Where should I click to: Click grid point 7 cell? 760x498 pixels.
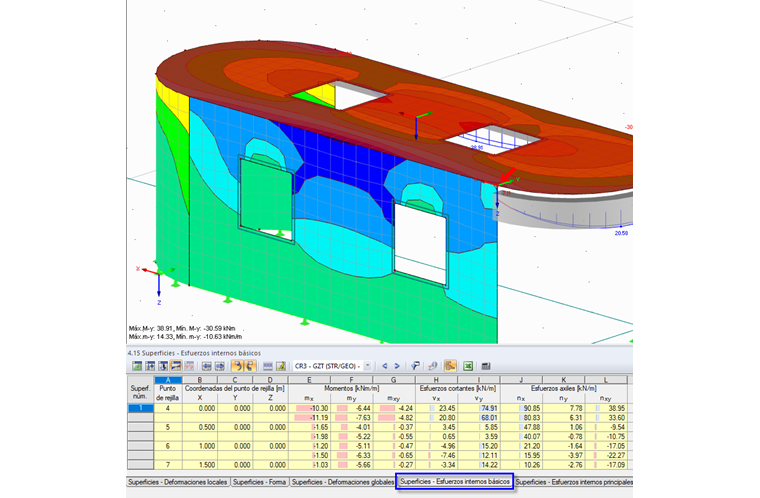[x=168, y=465]
